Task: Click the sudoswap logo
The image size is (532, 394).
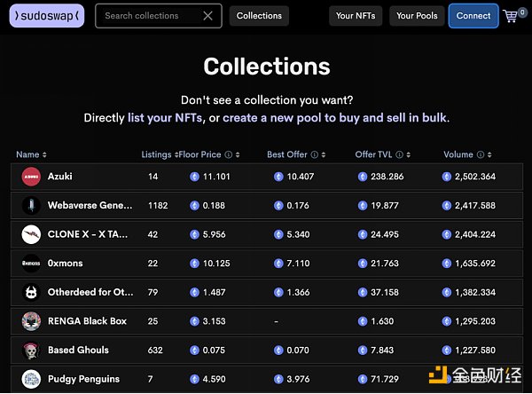Action: [x=47, y=16]
